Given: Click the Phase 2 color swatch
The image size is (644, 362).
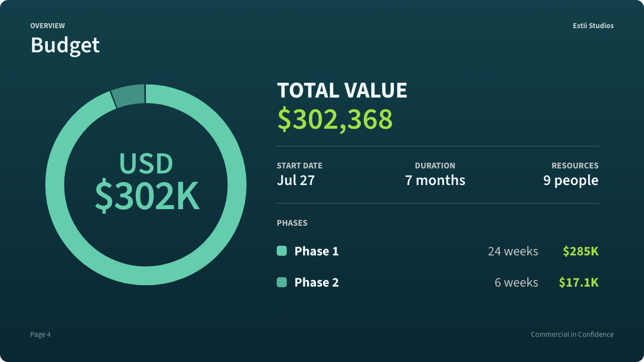Looking at the screenshot, I should (282, 282).
